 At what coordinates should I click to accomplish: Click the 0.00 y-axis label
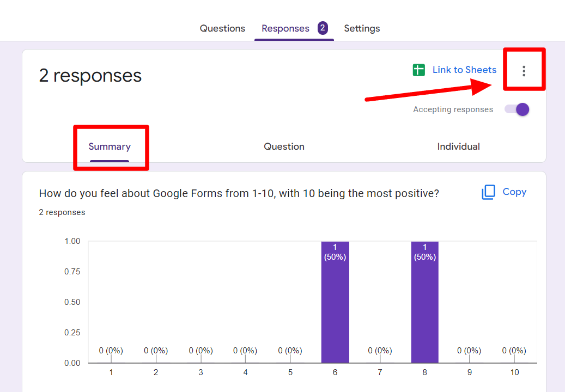tap(72, 363)
